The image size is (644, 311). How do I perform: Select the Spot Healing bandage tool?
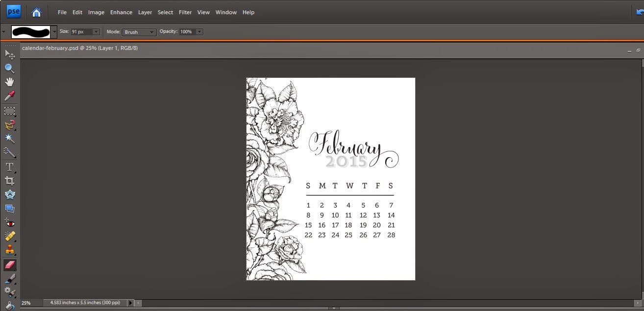(10, 237)
